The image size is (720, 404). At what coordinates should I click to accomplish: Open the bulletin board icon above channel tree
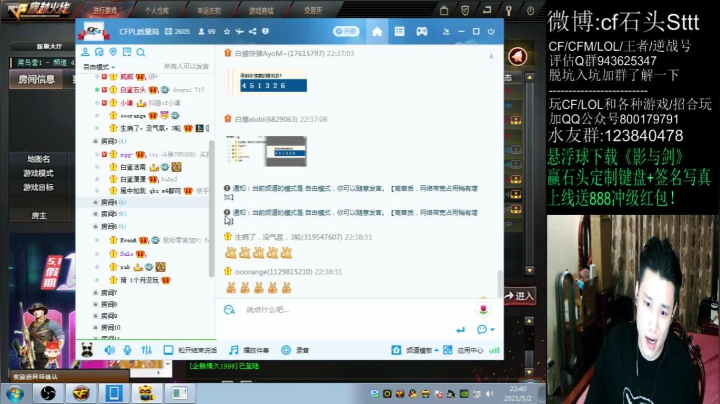point(127,52)
